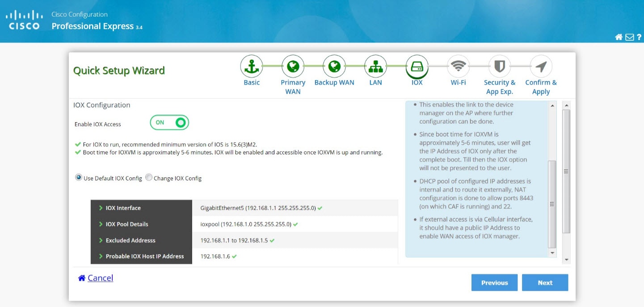The width and height of the screenshot is (644, 307).
Task: Click the recommended minimum IOS version note
Action: 170,145
